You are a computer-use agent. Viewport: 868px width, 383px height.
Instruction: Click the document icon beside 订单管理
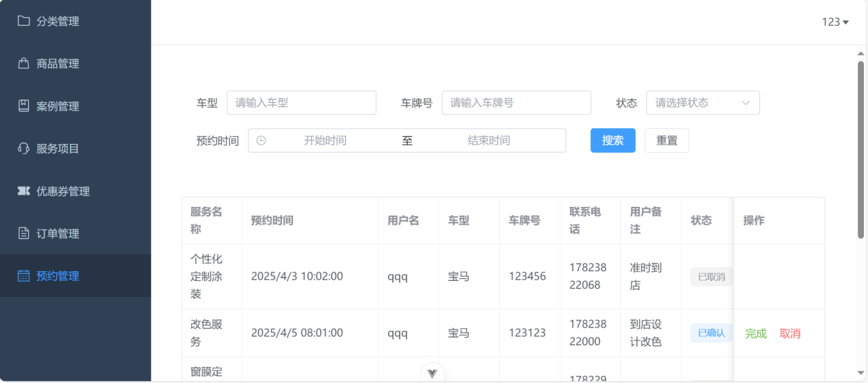[x=23, y=234]
